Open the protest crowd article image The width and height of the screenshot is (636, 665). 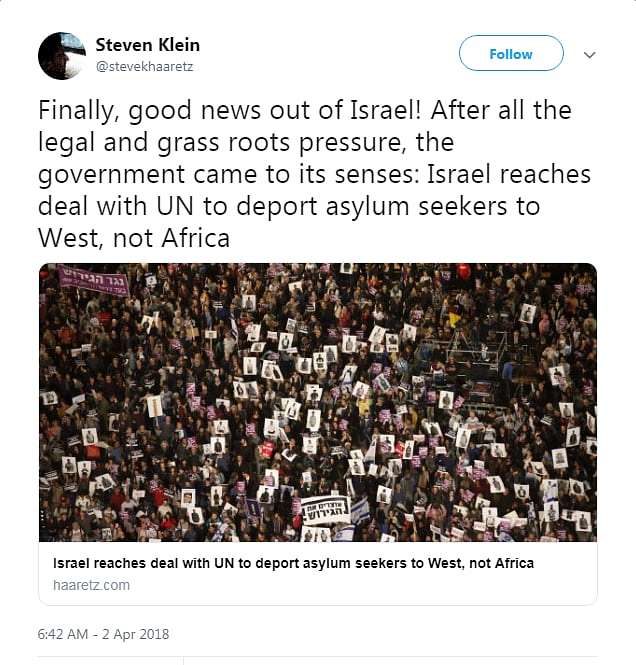click(x=318, y=402)
